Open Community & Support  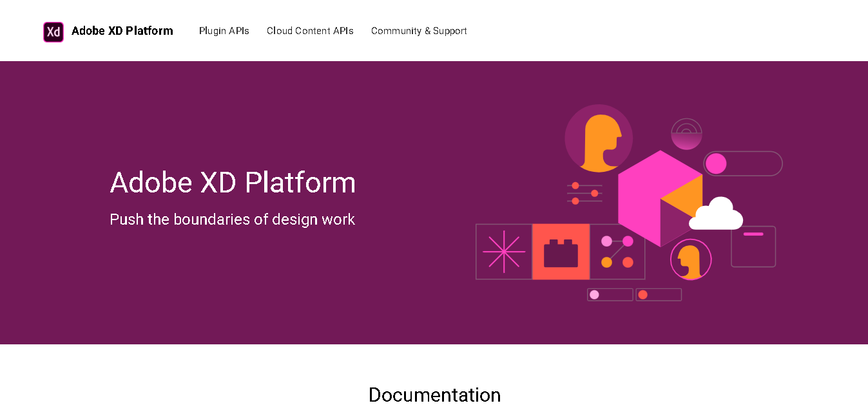coord(419,30)
